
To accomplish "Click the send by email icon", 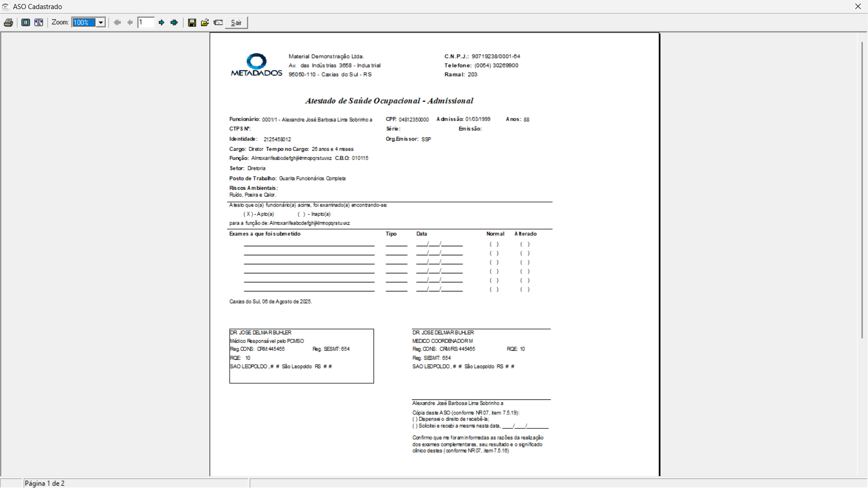I will coord(218,23).
